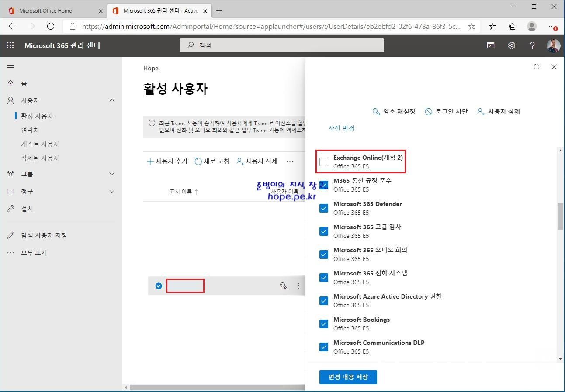This screenshot has width=565, height=392.
Task: Click 암호 재설정 in panel
Action: pyautogui.click(x=394, y=111)
